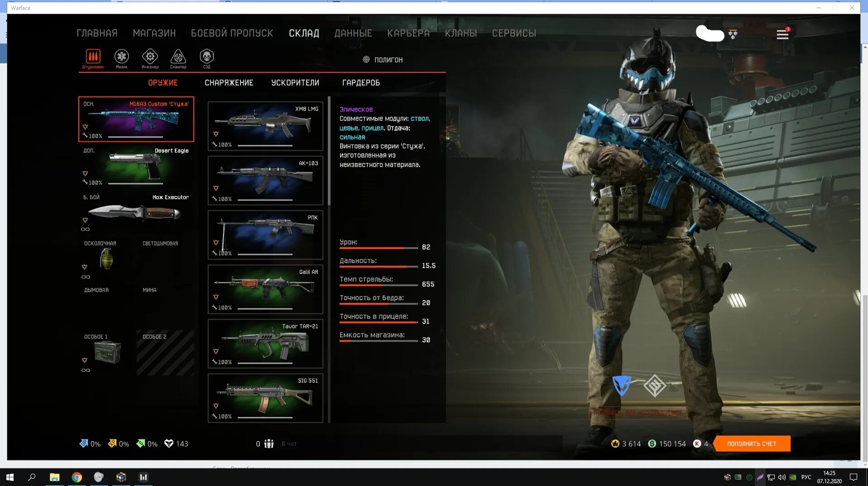
Task: Click the volume icon in system tray
Action: click(x=782, y=477)
